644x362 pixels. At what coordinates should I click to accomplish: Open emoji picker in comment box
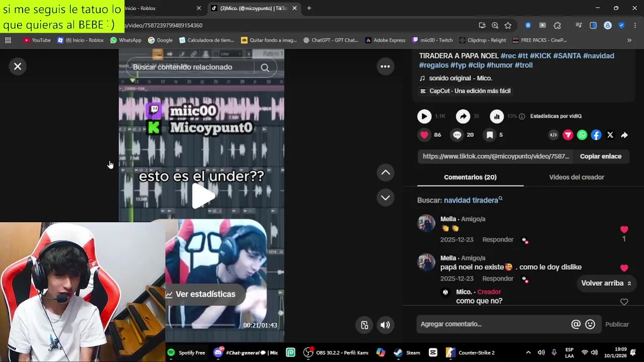point(590,324)
